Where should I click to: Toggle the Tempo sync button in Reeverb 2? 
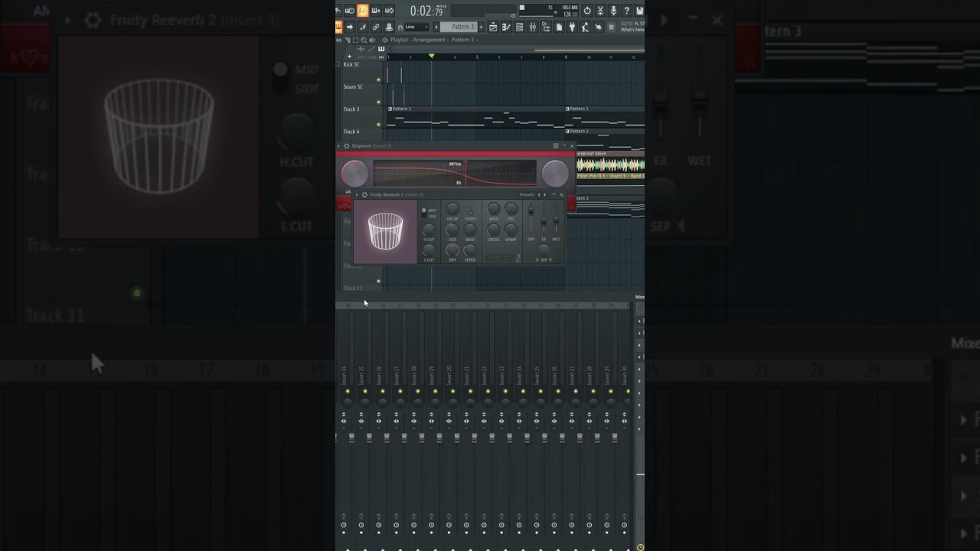470,212
